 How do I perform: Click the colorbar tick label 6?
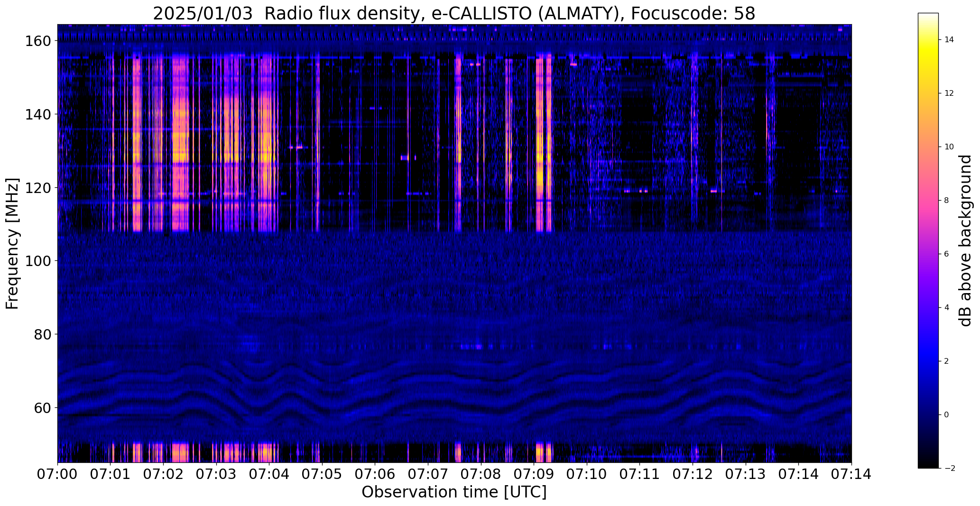[947, 254]
